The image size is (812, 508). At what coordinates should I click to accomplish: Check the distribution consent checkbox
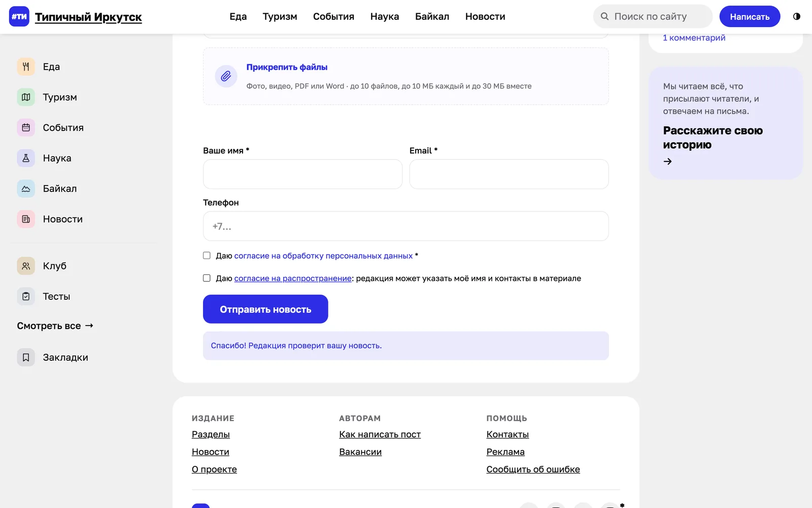(207, 278)
